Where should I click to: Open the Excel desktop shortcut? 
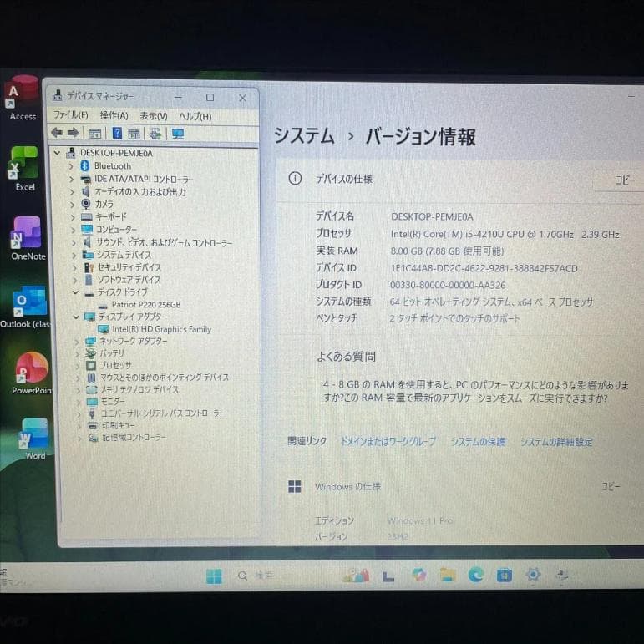tap(24, 169)
